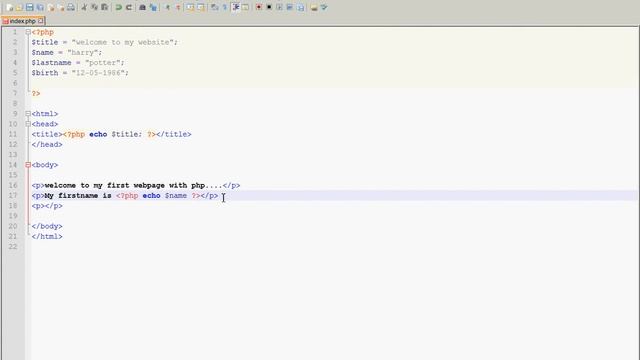Run macro multiple times icon
640x360 pixels.
[290, 7]
